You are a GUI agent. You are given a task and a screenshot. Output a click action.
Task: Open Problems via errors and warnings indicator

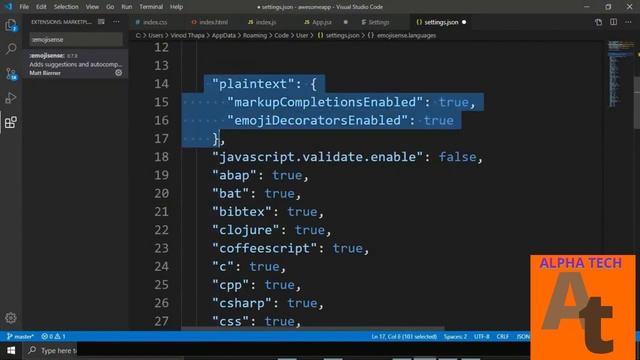pyautogui.click(x=53, y=337)
